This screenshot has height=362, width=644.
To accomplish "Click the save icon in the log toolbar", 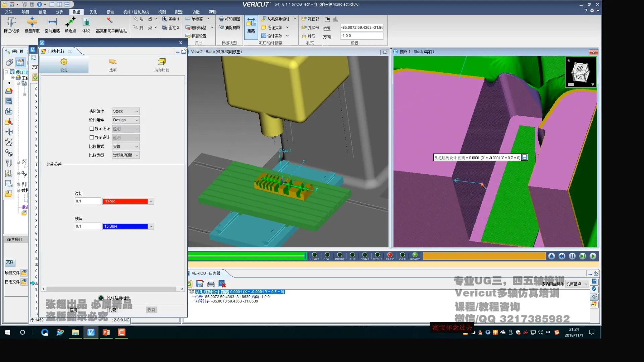I will (x=200, y=284).
